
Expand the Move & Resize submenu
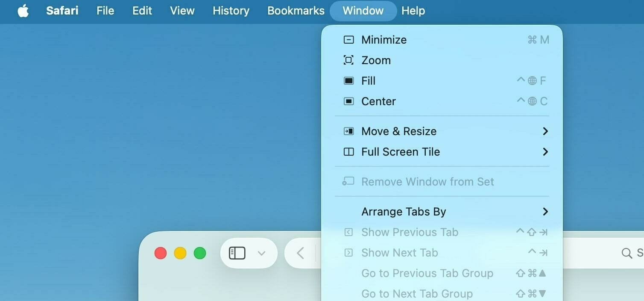click(x=442, y=131)
